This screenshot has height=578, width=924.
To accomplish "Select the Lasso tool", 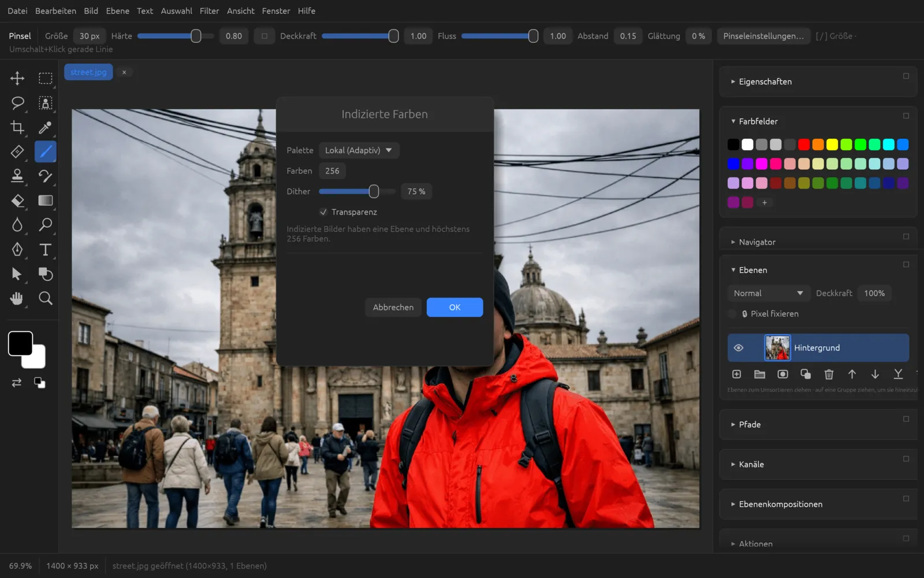I will click(x=17, y=103).
